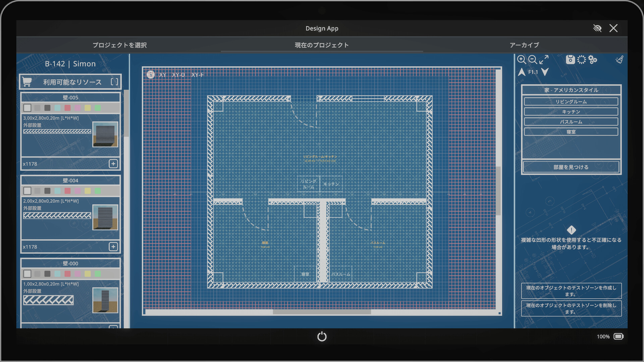Click the fit-to-view expand arrows icon
644x362 pixels.
[544, 60]
